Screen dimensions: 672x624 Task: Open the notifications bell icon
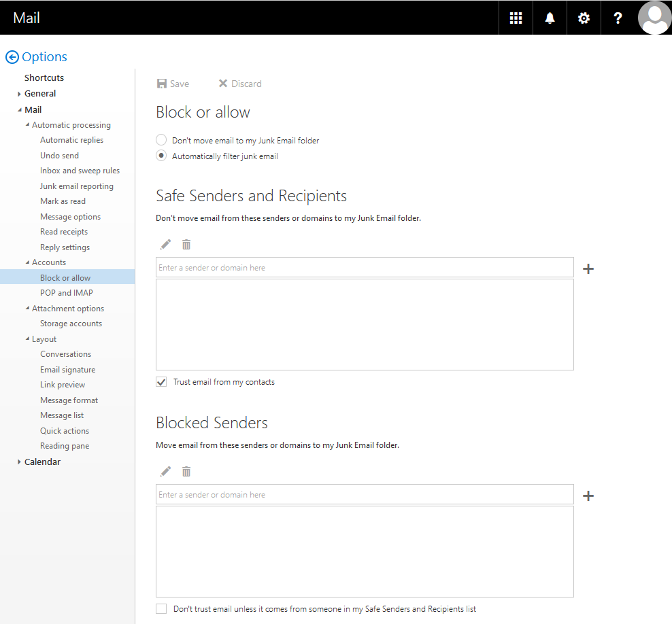550,18
